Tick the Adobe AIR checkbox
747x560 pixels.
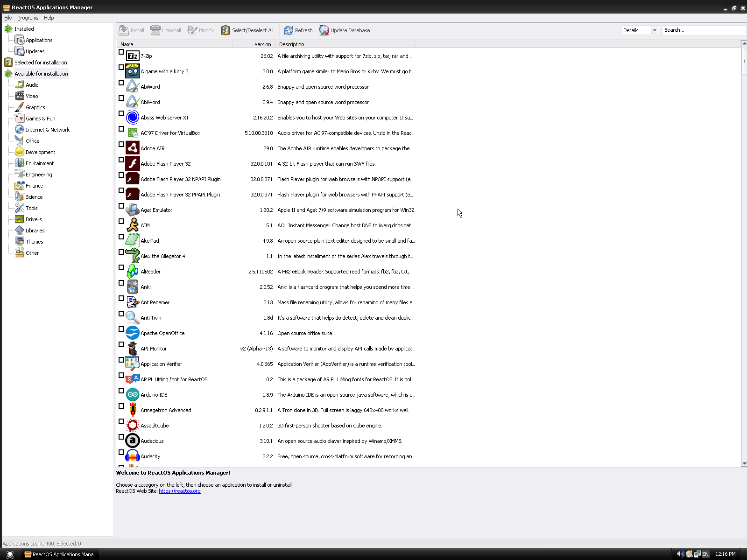pos(121,144)
